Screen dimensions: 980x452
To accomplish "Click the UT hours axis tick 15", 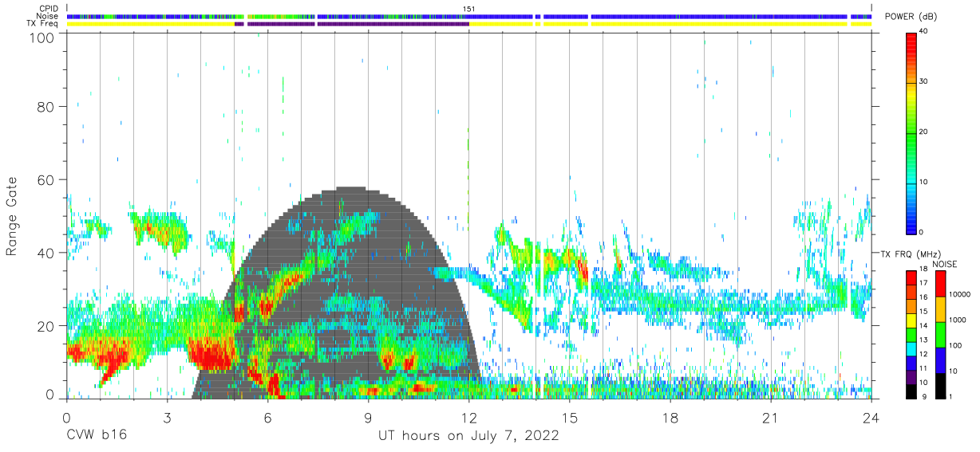I will point(569,417).
